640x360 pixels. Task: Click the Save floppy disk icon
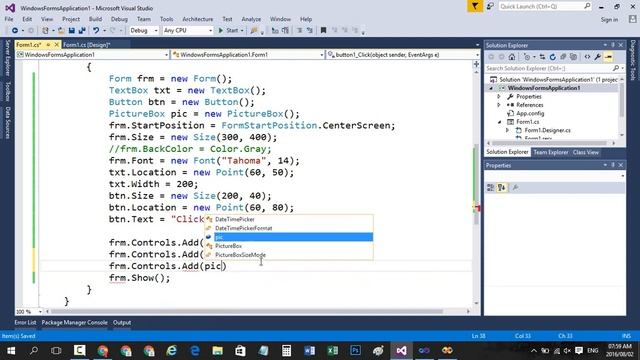[72, 31]
